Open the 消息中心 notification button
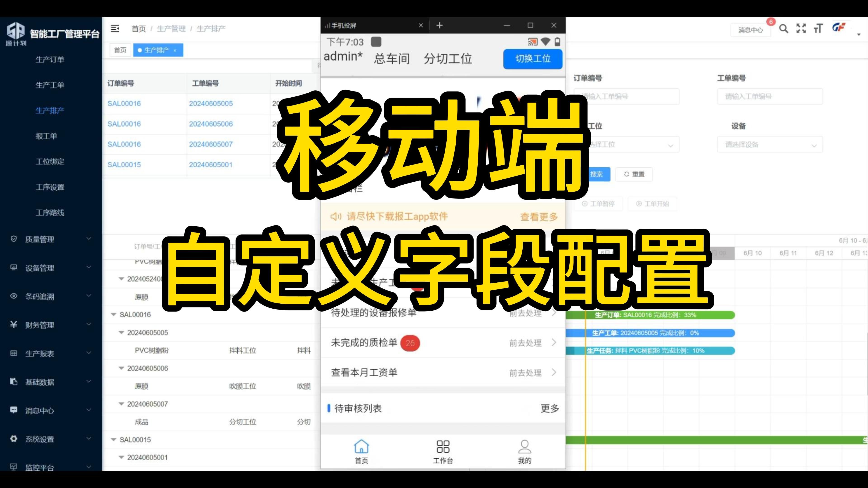The width and height of the screenshot is (868, 488). pyautogui.click(x=750, y=30)
